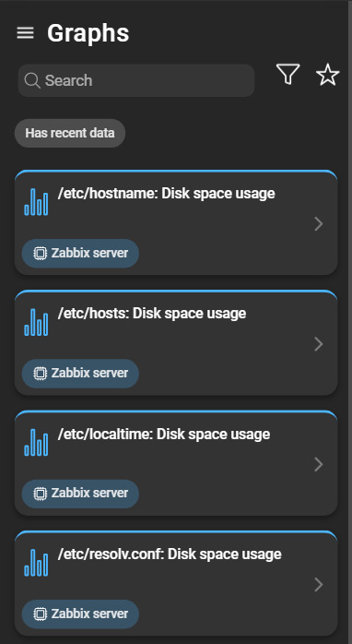The height and width of the screenshot is (644, 352).
Task: Expand the /etc/hostname graph chevron
Action: (318, 224)
